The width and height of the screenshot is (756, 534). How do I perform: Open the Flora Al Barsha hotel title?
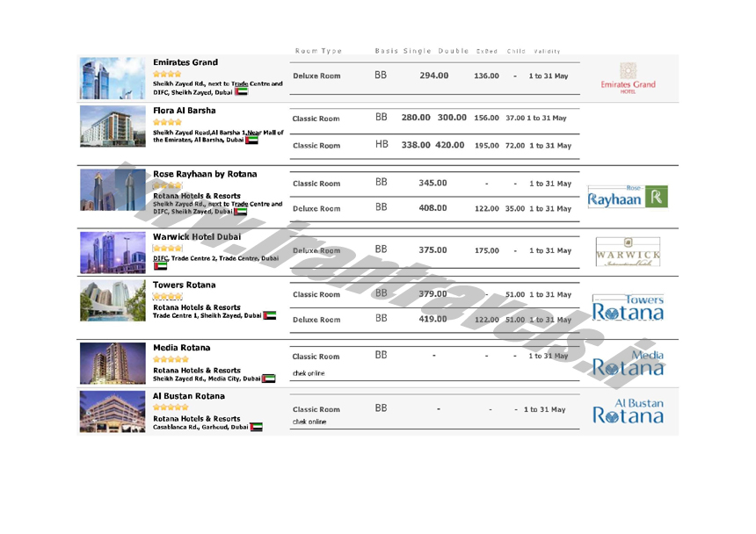185,111
